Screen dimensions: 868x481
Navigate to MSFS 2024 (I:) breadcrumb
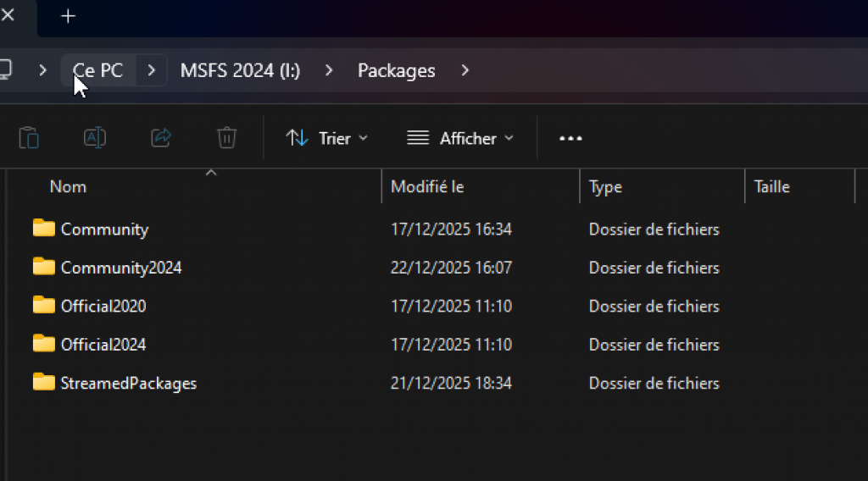click(240, 70)
